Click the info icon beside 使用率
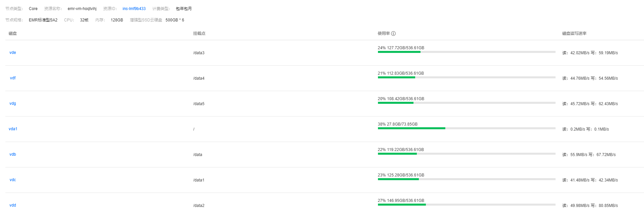This screenshot has width=644, height=218. tap(393, 33)
